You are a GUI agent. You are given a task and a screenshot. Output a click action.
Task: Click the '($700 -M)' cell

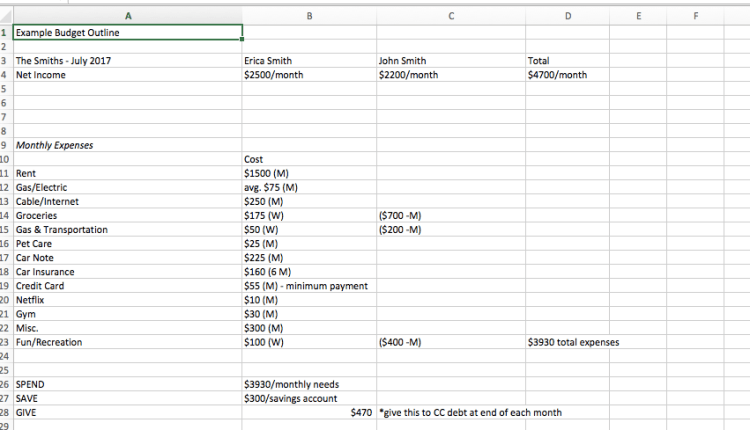point(449,215)
